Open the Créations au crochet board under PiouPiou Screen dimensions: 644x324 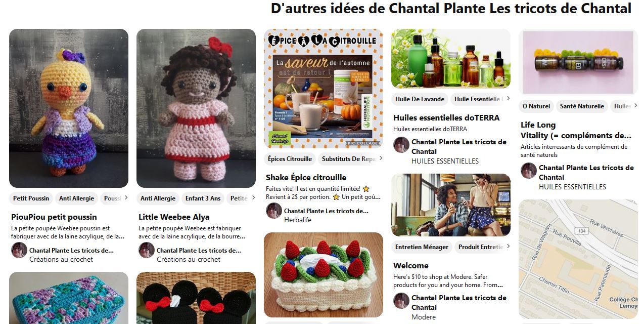click(61, 259)
